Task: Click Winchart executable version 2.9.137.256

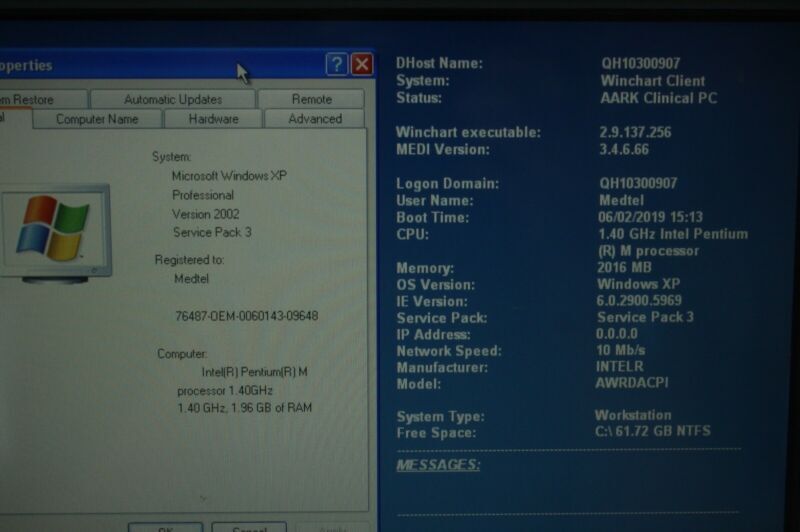Action: click(x=635, y=132)
